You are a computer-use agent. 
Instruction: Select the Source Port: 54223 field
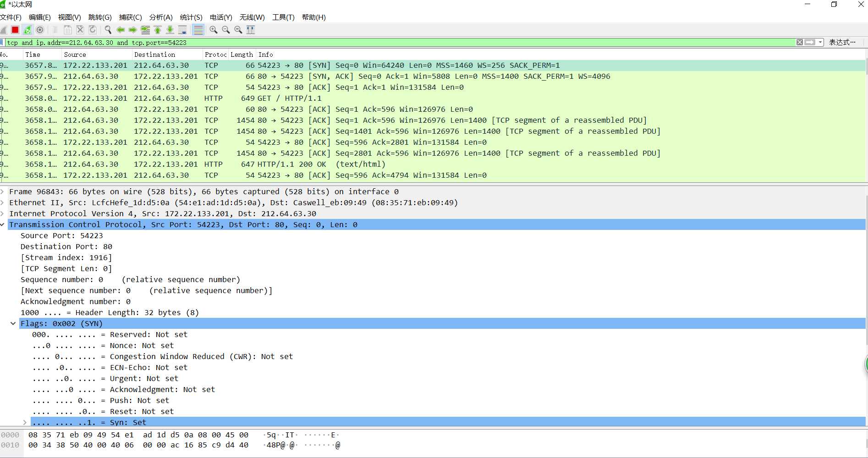coord(62,235)
